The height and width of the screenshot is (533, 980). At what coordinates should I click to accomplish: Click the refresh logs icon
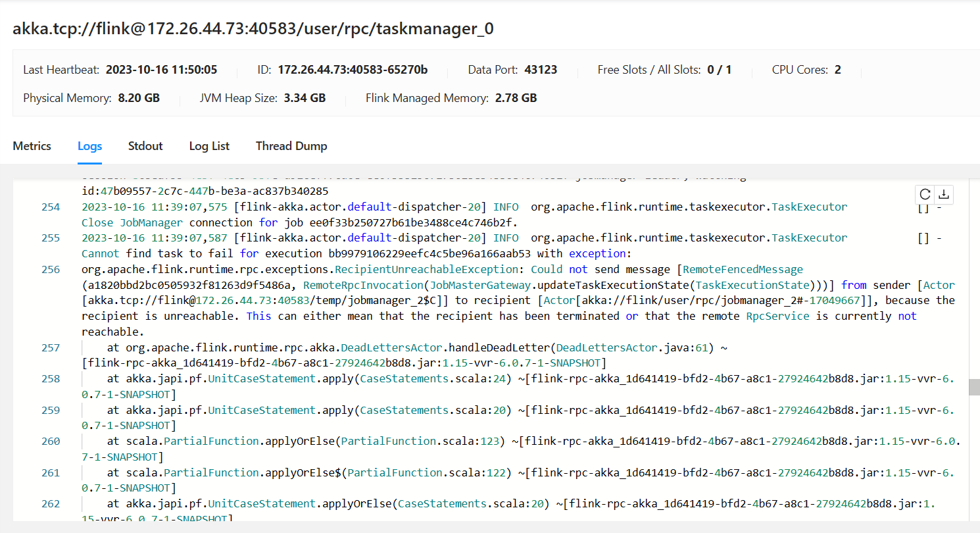click(925, 194)
